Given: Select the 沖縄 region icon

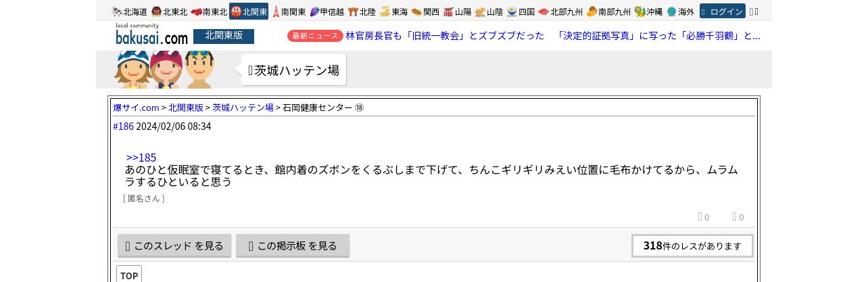Looking at the screenshot, I should click(x=640, y=11).
